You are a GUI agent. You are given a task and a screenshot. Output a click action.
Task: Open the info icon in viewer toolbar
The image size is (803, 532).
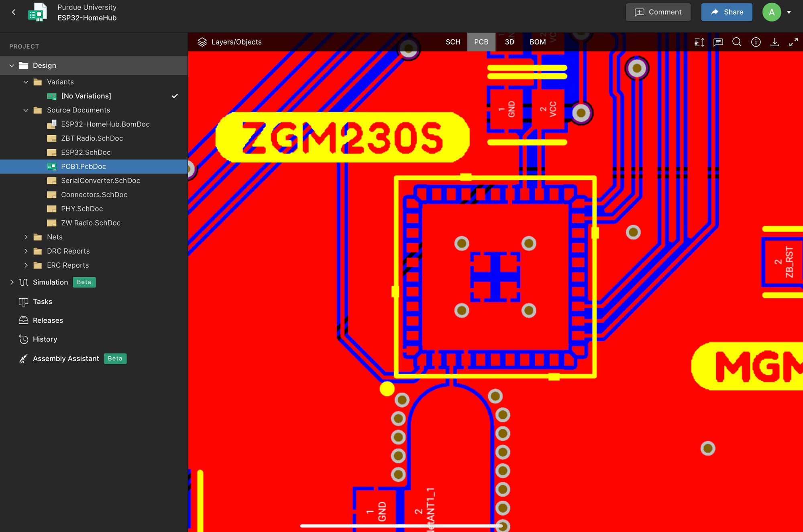756,42
